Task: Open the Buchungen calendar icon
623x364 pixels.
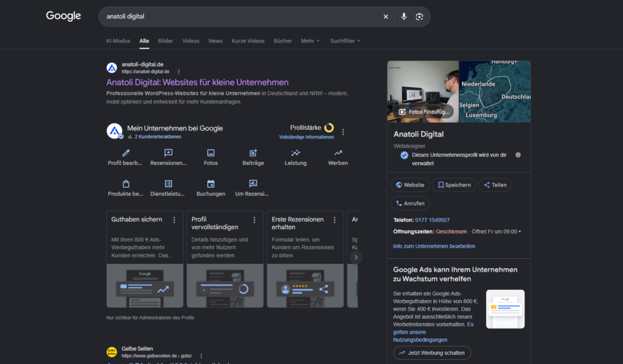Action: coord(211,184)
